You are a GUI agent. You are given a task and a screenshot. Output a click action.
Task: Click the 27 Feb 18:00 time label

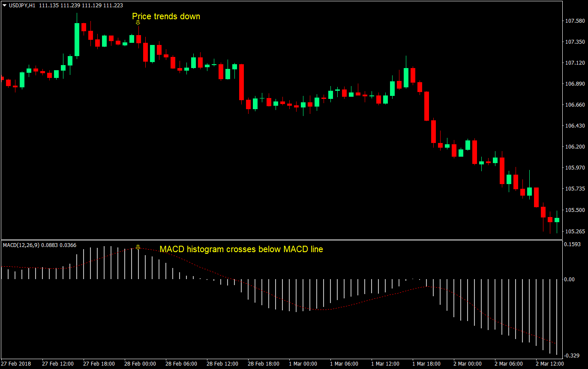tap(99, 363)
